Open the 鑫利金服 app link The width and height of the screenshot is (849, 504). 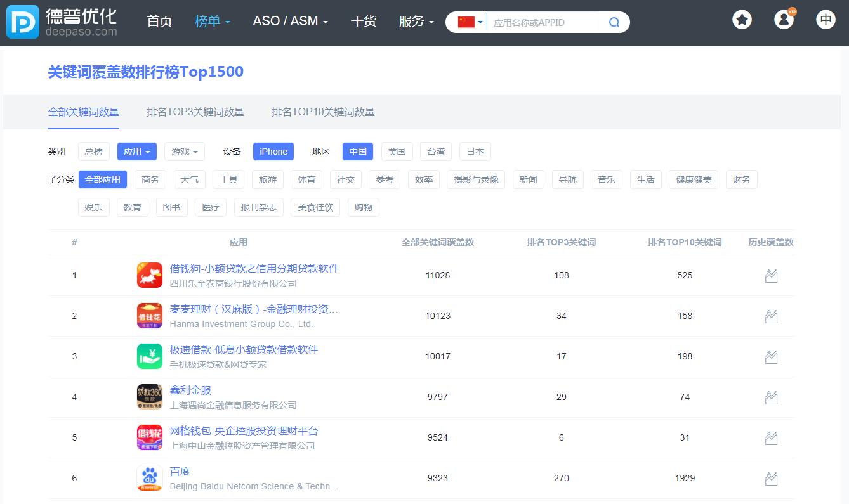tap(190, 390)
